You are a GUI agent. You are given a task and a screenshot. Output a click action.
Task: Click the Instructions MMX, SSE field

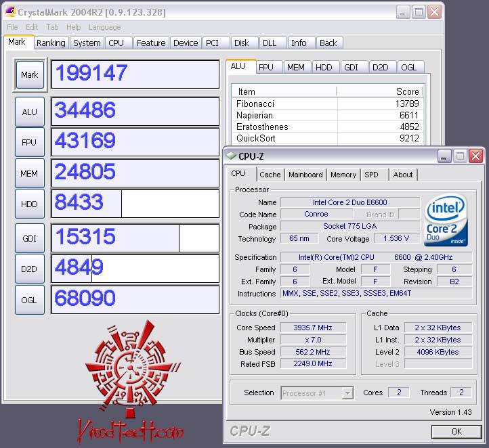pos(376,293)
